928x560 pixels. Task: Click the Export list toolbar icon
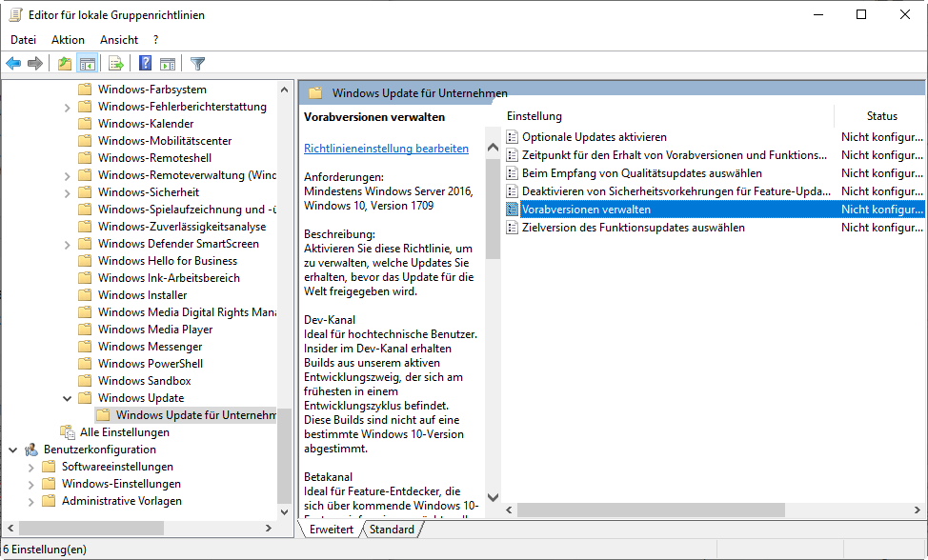[116, 64]
